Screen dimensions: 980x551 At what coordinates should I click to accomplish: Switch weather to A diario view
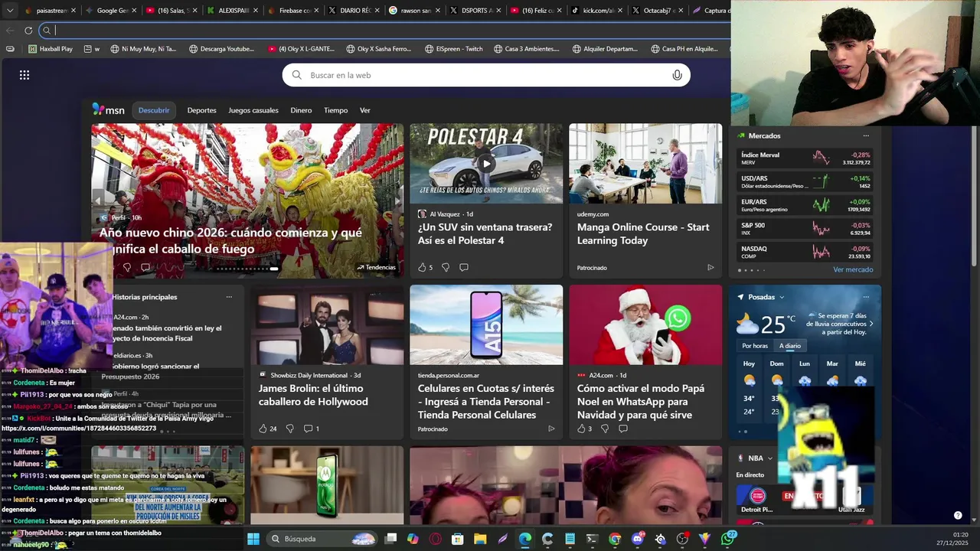click(790, 346)
